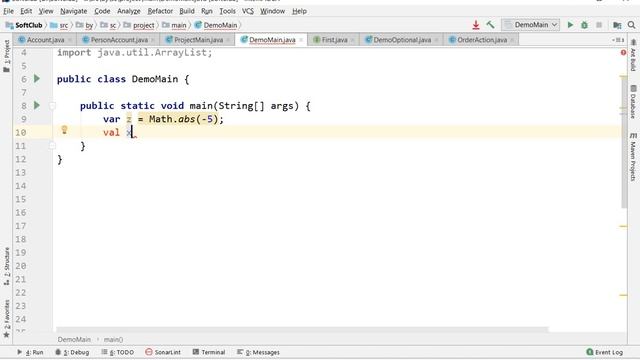Click the red error indicator at top of editor
Viewport: 640px width, 360px height.
pos(623,52)
